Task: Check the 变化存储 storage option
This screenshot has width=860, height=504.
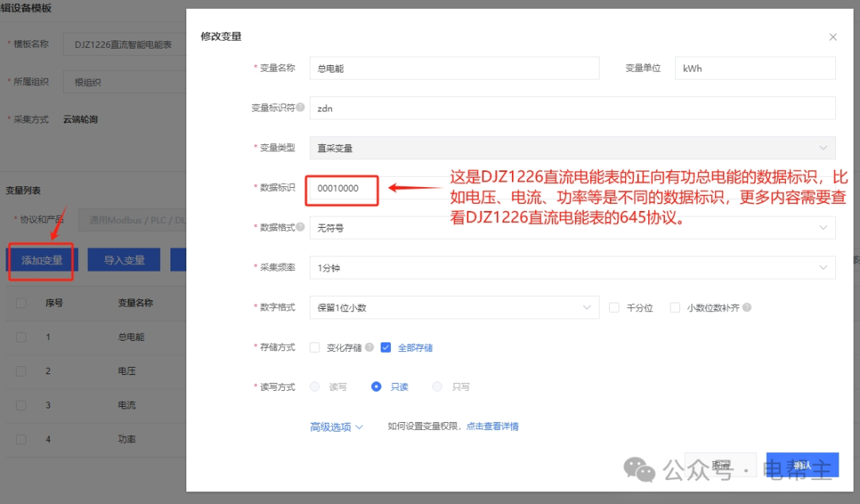Action: [316, 347]
